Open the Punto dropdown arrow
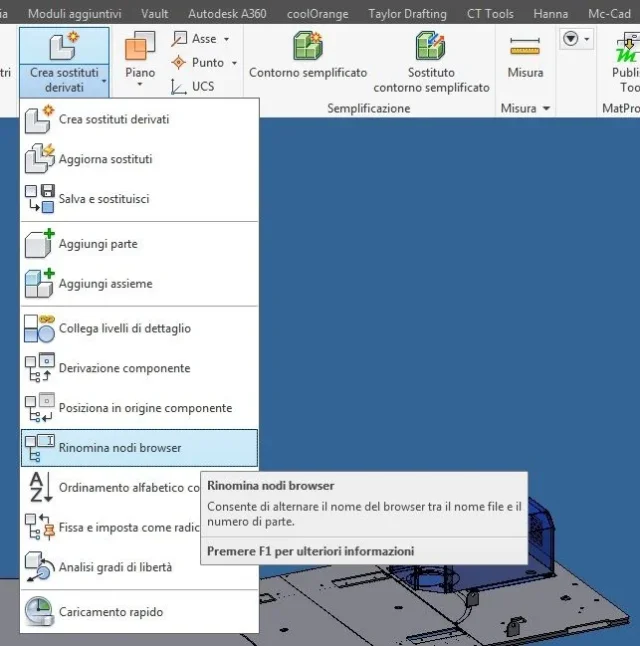Viewport: 640px width, 646px height. tap(234, 63)
